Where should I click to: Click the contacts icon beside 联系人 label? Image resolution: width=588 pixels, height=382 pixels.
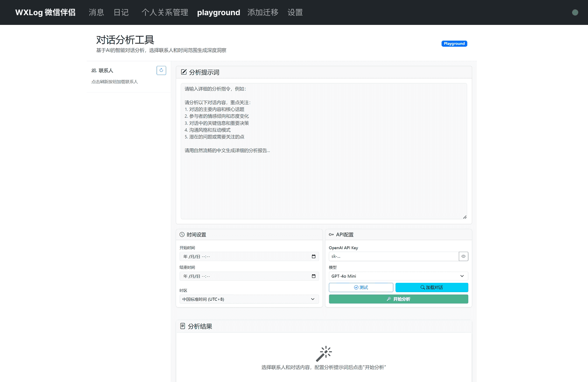point(94,70)
